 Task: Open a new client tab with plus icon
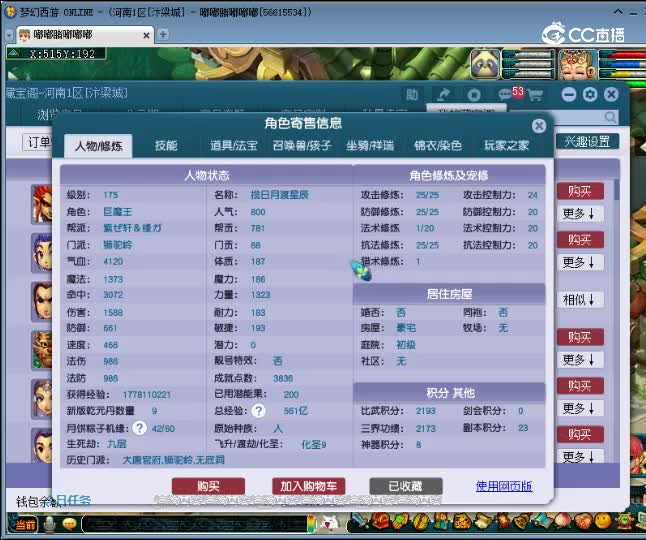point(163,34)
